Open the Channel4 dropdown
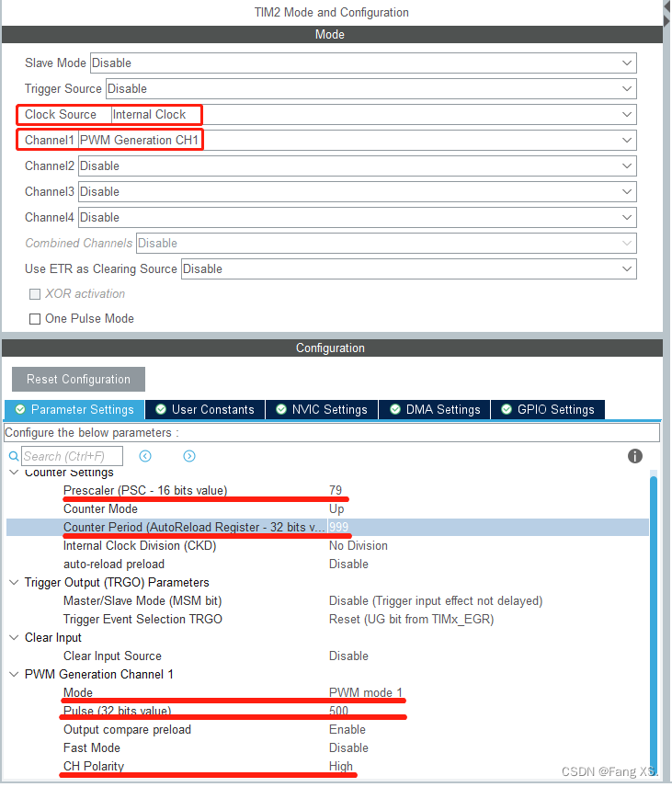The width and height of the screenshot is (672, 787). point(358,217)
